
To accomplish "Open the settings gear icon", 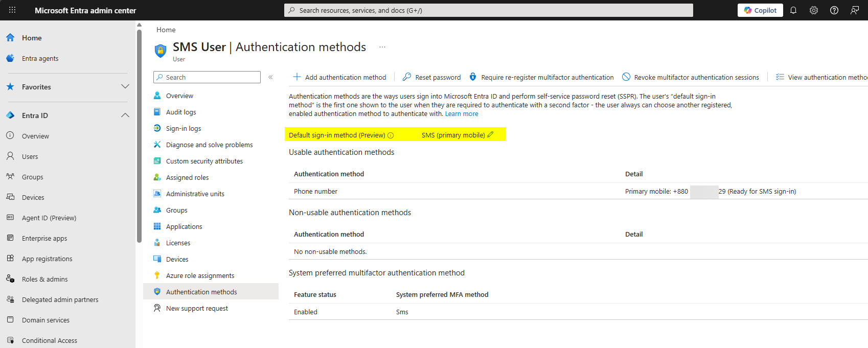I will tap(814, 10).
